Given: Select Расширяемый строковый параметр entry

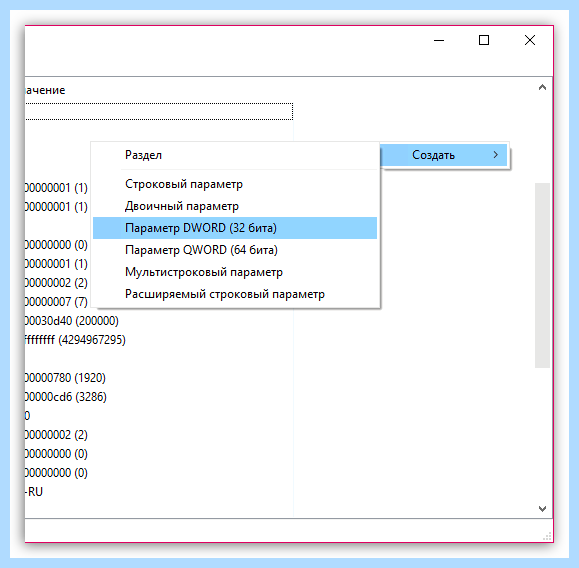Looking at the screenshot, I should 235,294.
